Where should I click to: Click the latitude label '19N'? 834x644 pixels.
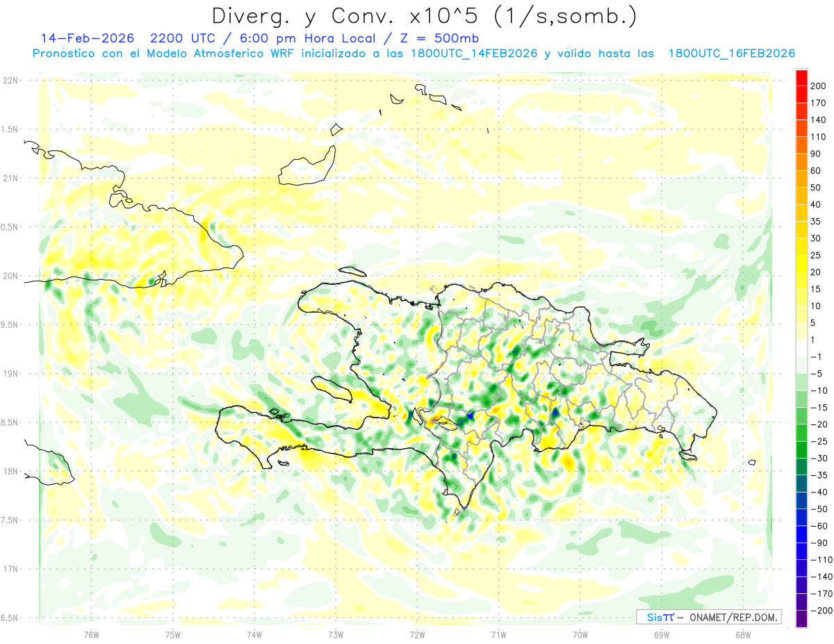(x=11, y=374)
